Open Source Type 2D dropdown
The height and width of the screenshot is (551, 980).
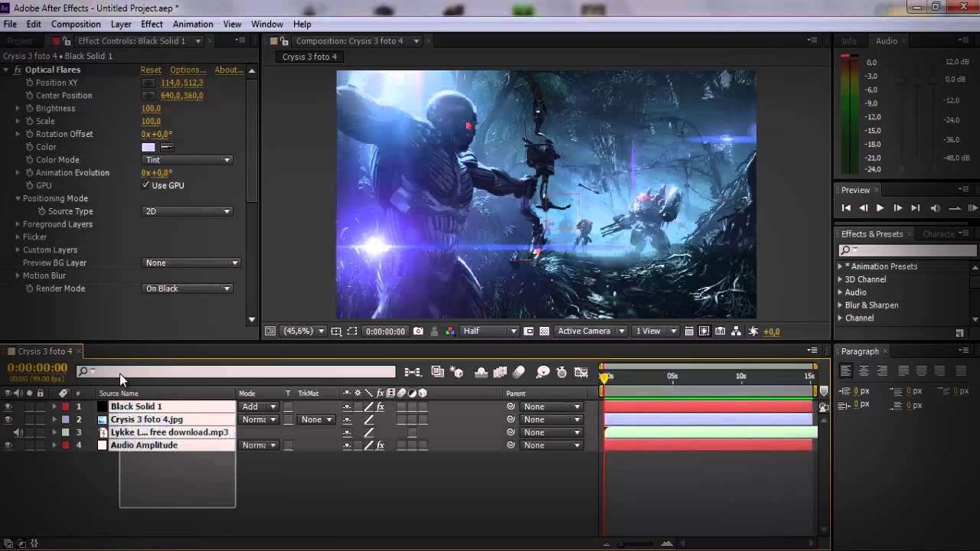188,211
